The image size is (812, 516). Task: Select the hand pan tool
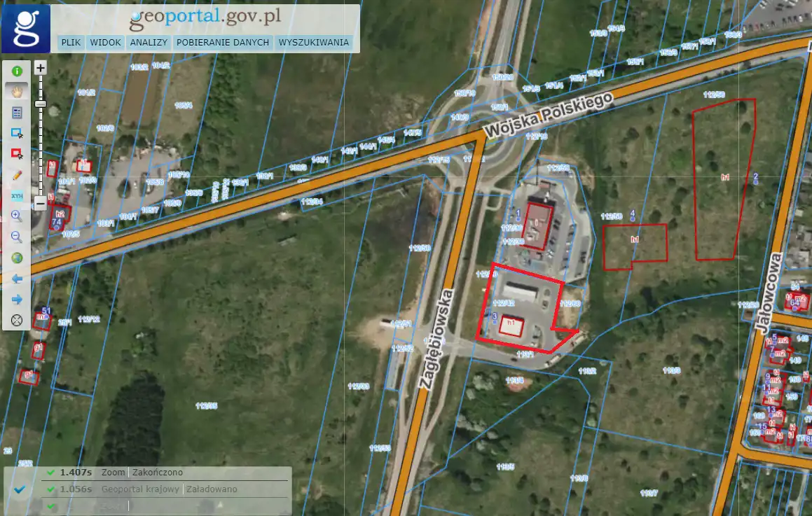17,91
